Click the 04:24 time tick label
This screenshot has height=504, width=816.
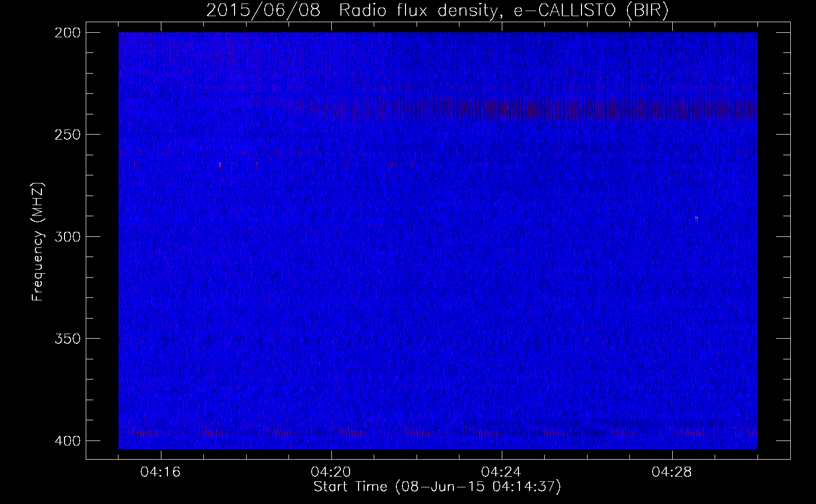501,472
